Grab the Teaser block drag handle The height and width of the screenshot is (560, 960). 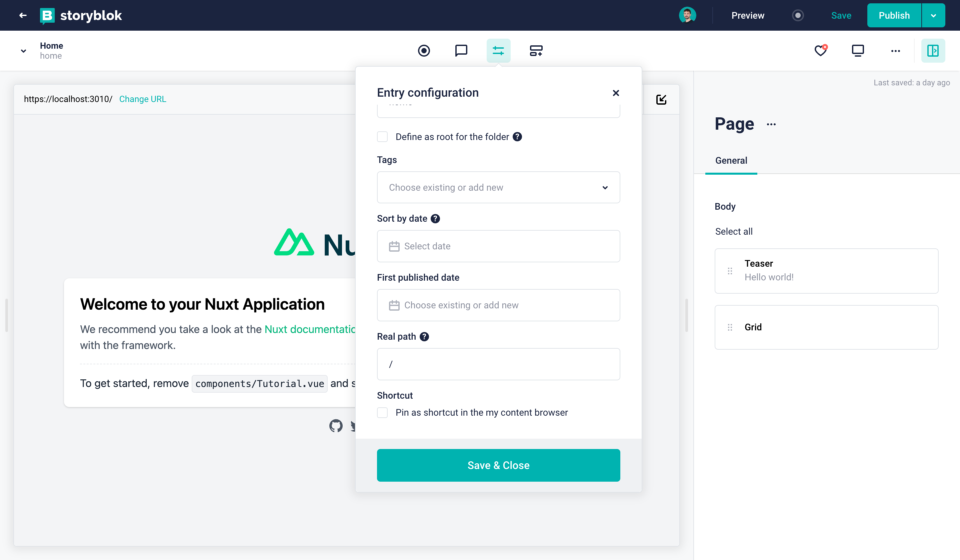point(730,271)
